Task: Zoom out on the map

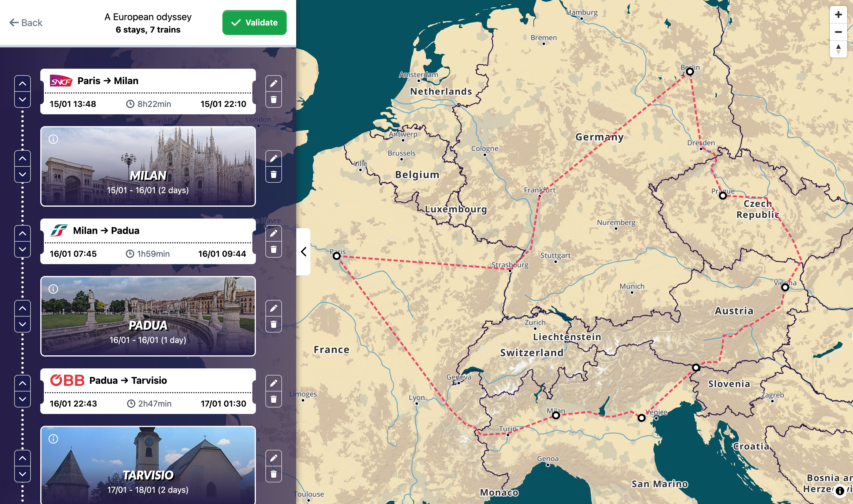Action: tap(838, 33)
